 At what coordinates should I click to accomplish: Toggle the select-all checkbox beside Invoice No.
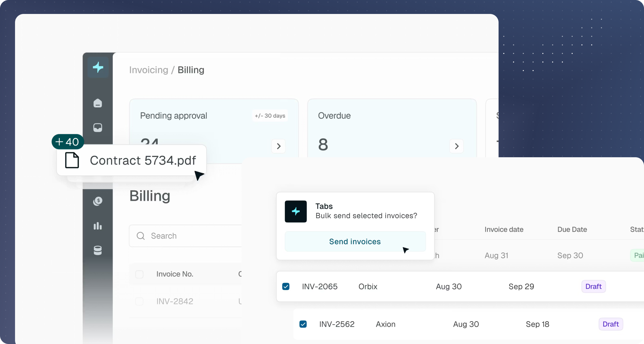[139, 274]
